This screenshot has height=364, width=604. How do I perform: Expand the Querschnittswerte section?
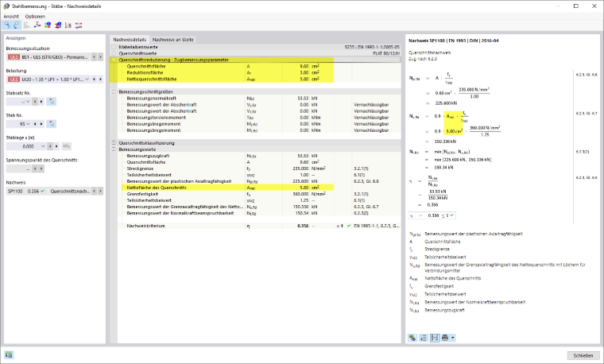[x=114, y=53]
